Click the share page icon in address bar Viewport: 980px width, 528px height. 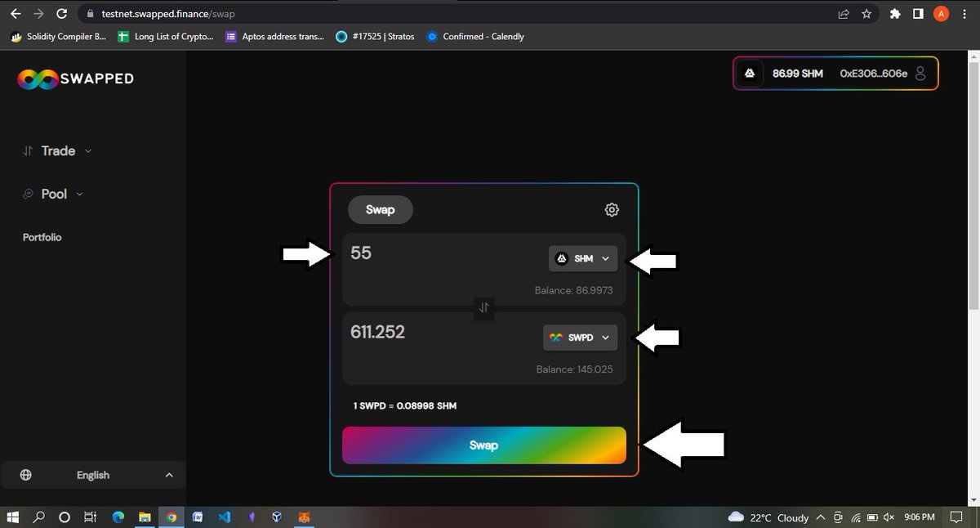pyautogui.click(x=844, y=14)
